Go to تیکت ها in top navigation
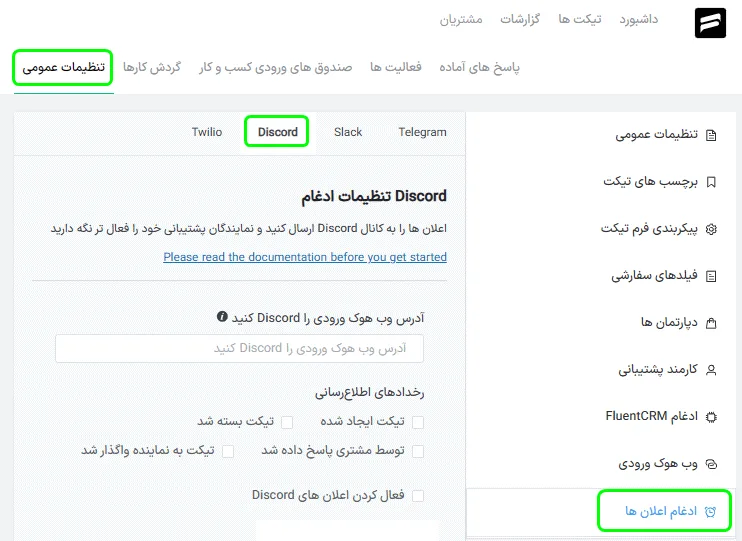 coord(580,19)
